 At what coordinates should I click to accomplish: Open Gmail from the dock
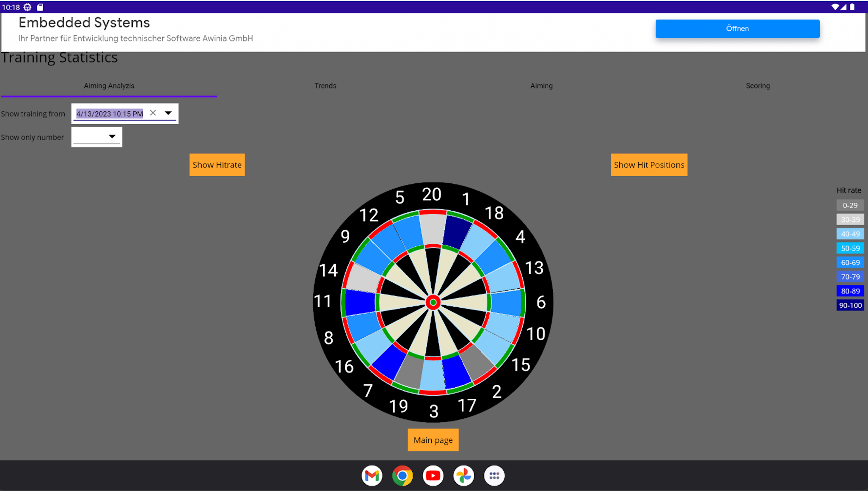coord(371,476)
